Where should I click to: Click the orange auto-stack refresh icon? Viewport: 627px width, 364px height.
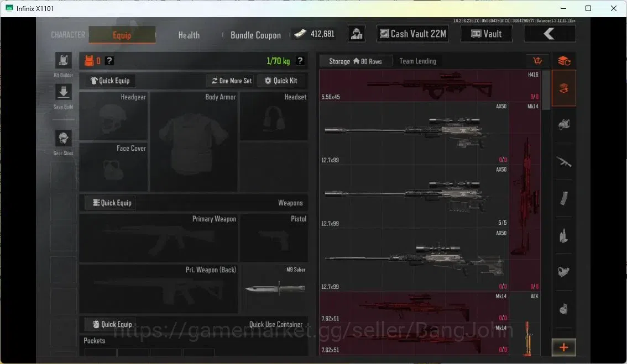tap(564, 61)
